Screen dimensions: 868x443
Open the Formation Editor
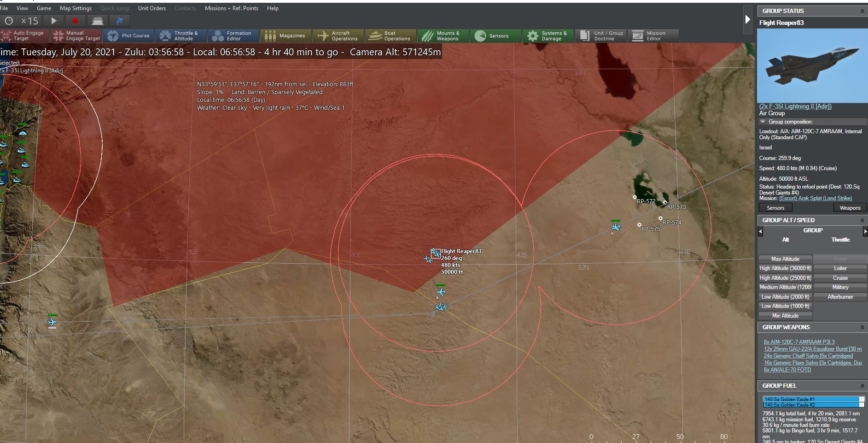point(233,35)
